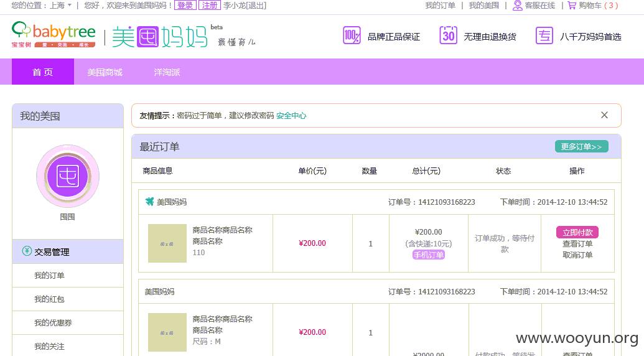Click 品牌正品保证 text
Image resolution: width=644 pixels, height=356 pixels.
click(393, 37)
